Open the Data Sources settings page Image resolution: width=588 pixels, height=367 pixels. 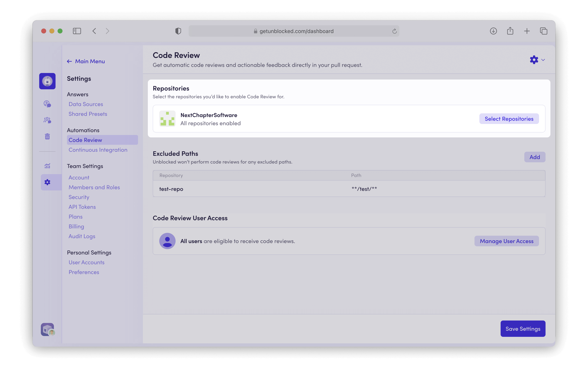pyautogui.click(x=86, y=104)
